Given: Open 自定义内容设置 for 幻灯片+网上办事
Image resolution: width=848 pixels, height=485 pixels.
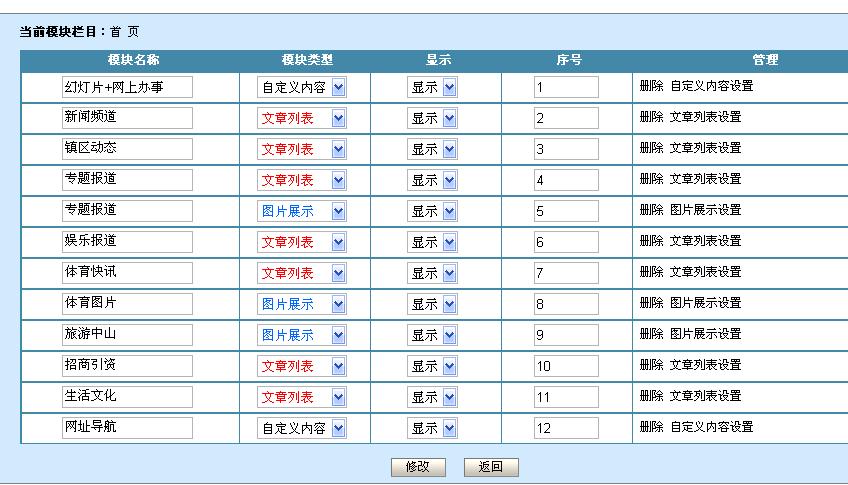Looking at the screenshot, I should (711, 86).
